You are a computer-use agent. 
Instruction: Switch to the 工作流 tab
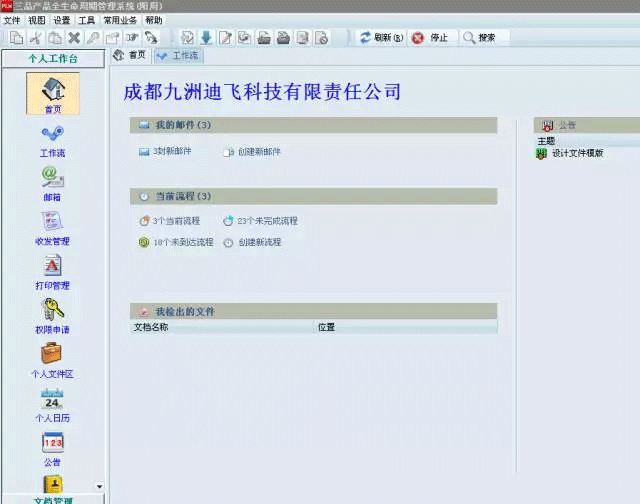pos(178,56)
